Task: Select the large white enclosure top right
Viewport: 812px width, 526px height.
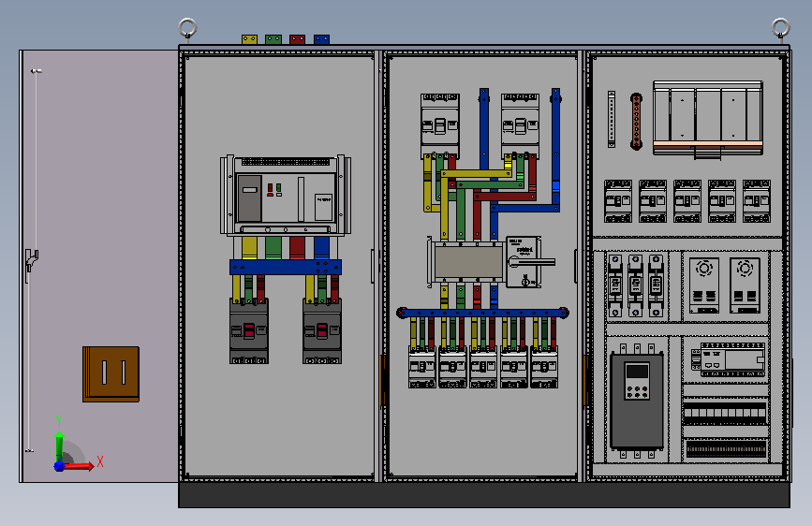Action: tap(708, 118)
